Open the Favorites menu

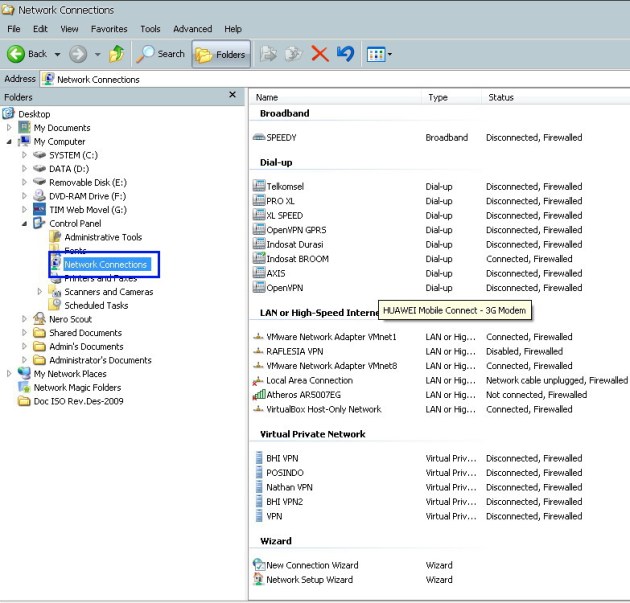pyautogui.click(x=109, y=29)
